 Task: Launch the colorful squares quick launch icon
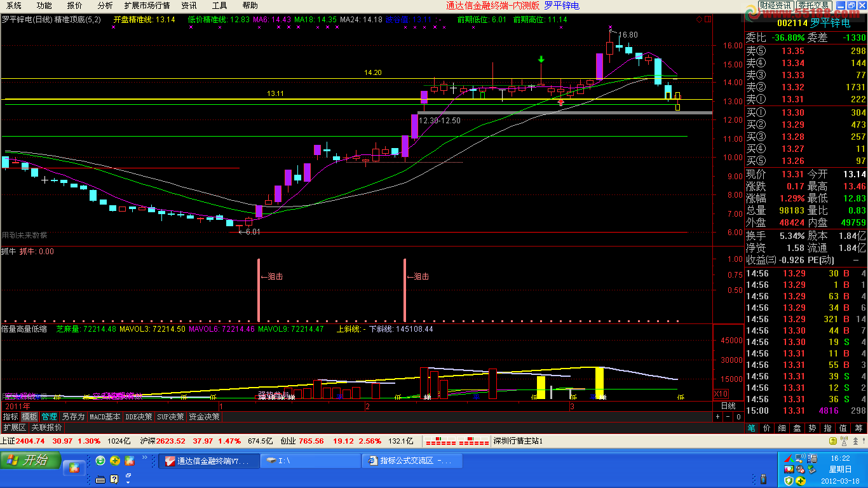[x=130, y=461]
